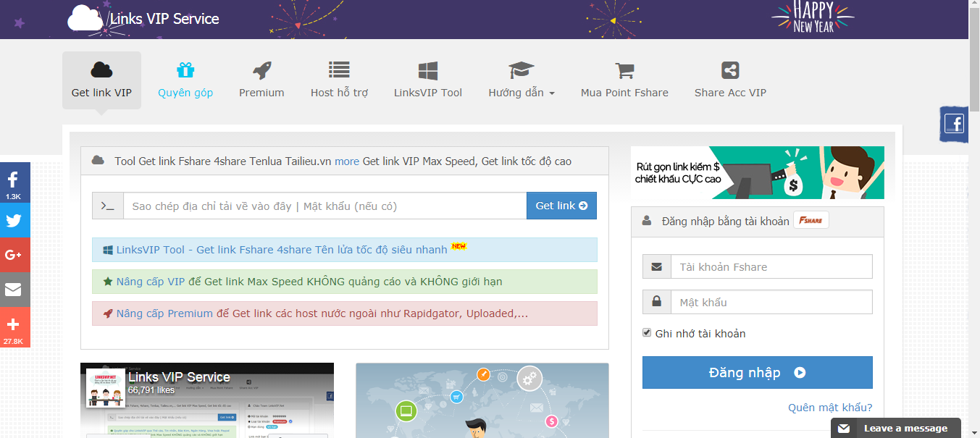The width and height of the screenshot is (980, 438).
Task: Open Host hỗ trợ list page
Action: pos(339,80)
